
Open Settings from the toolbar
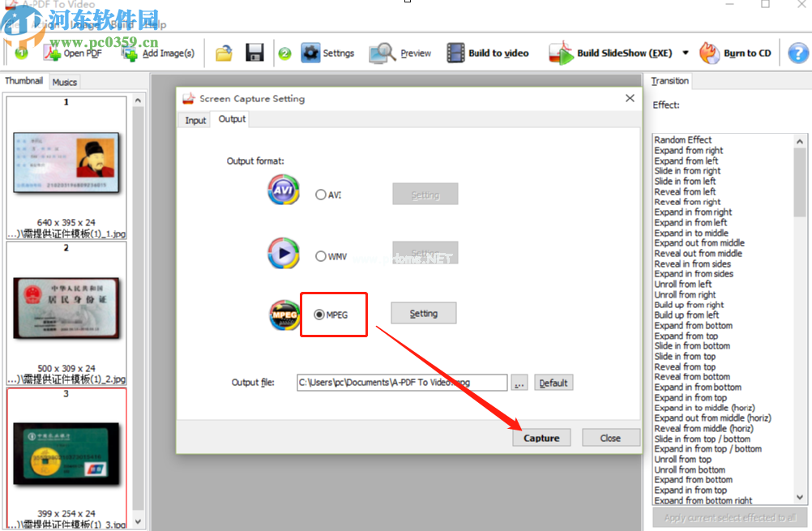click(311, 54)
